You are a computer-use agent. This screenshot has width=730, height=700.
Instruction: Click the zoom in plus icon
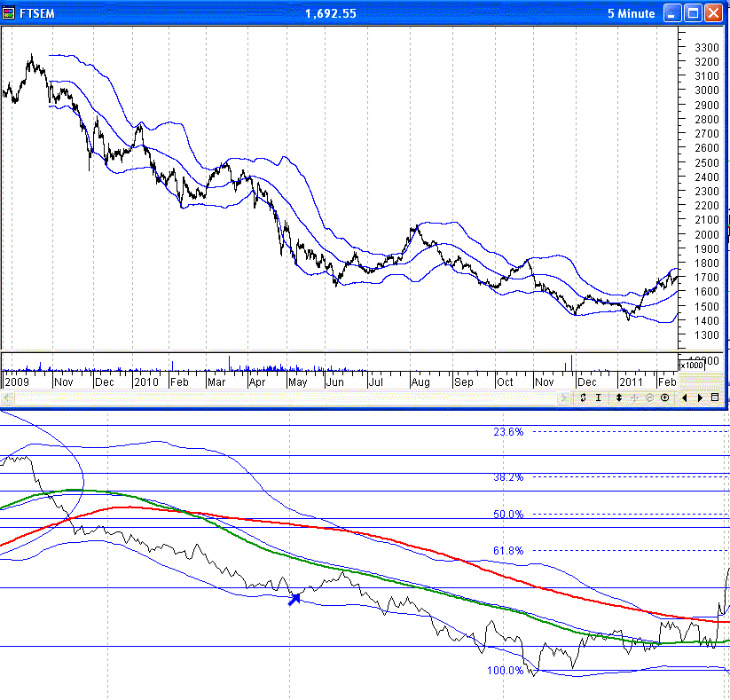pos(665,397)
